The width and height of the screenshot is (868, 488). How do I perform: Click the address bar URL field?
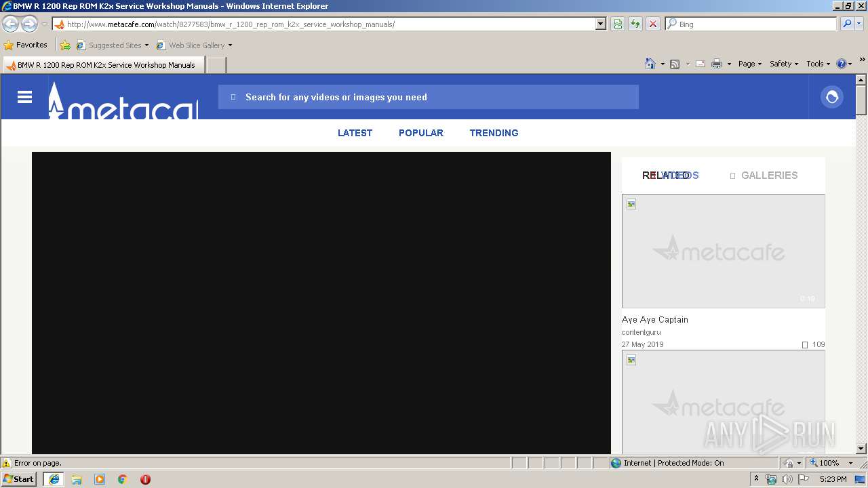click(x=324, y=24)
